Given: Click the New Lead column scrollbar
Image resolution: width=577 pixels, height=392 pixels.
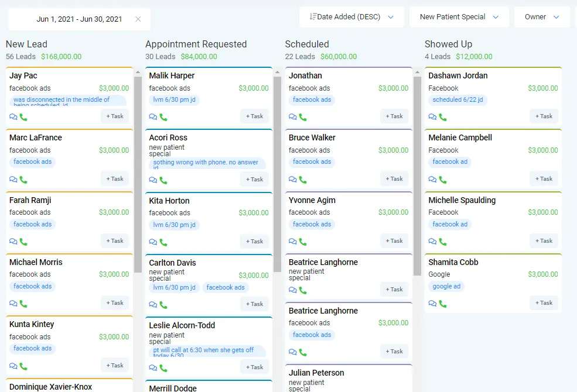Looking at the screenshot, I should click(138, 176).
